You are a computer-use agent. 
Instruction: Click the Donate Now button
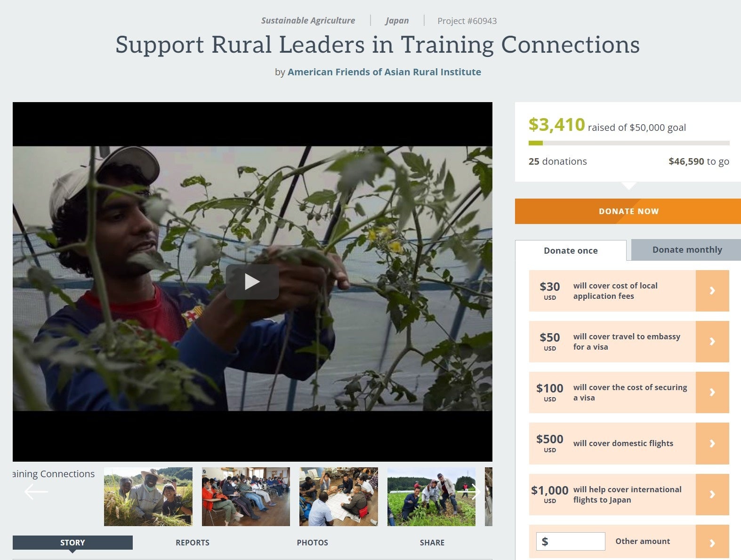(628, 211)
